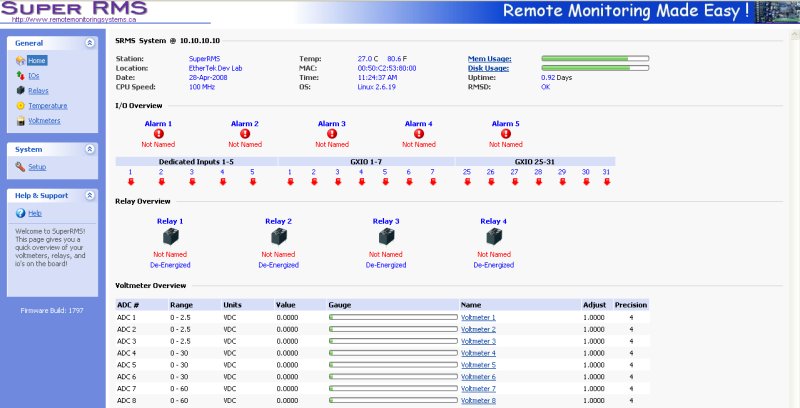Screen dimensions: 800x408
Task: Open the IOs page from sidebar
Action: 33,75
